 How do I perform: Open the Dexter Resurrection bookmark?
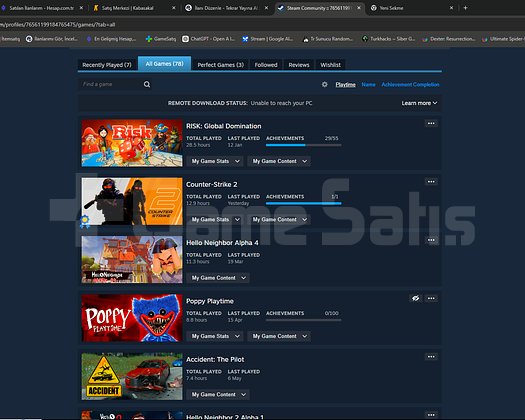[449, 39]
